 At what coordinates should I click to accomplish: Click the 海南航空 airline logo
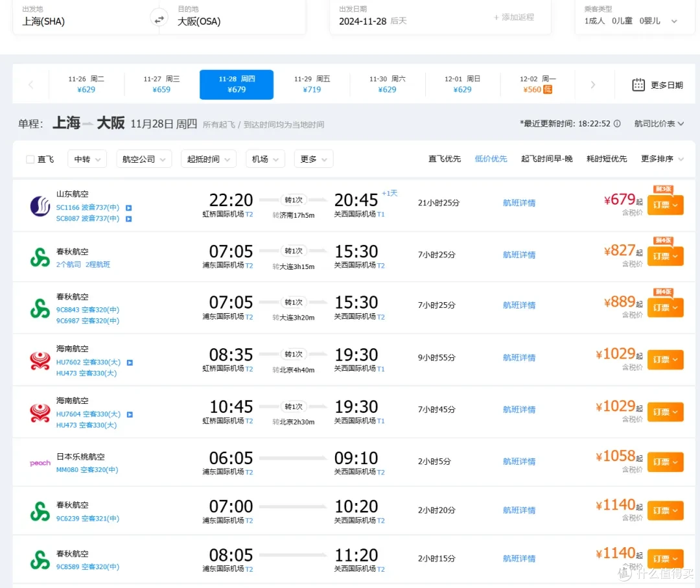pos(40,361)
